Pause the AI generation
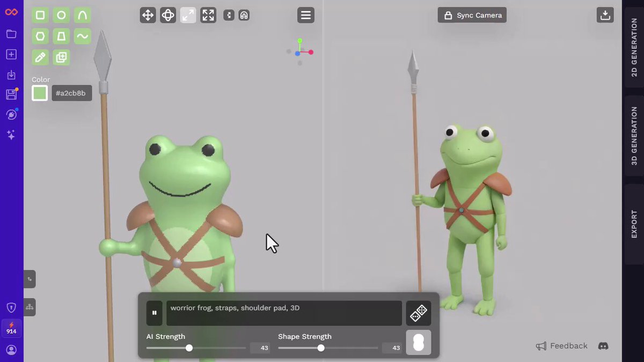The image size is (644, 362). pos(154,313)
